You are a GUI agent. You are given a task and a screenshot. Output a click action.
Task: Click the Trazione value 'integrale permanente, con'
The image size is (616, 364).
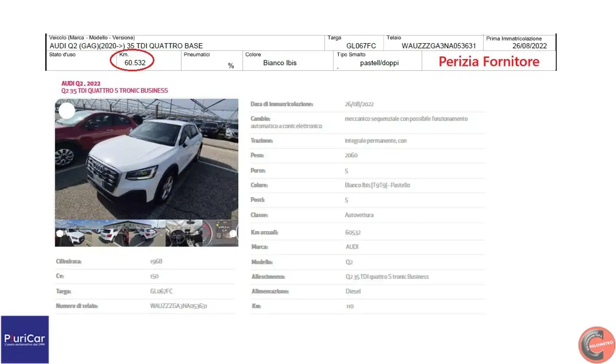[x=377, y=141]
